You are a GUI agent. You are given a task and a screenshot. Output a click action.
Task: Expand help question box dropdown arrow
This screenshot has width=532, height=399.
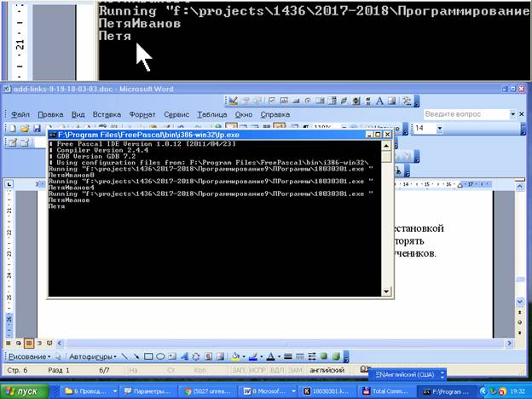tap(513, 114)
